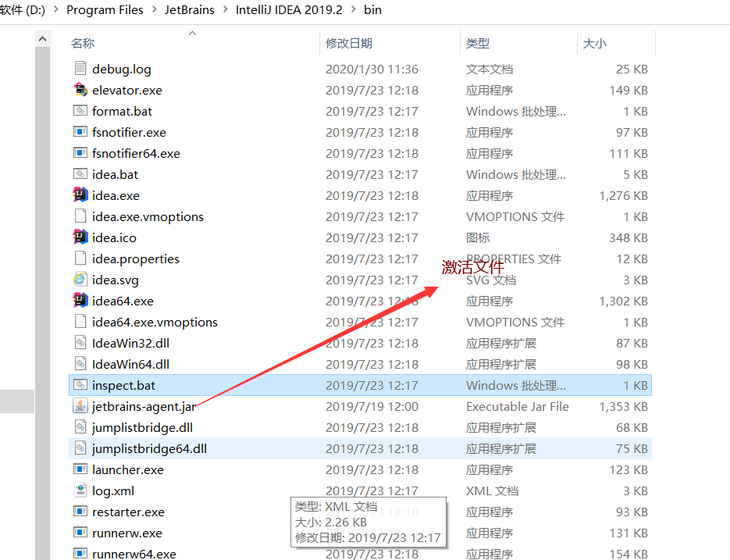Click the elevator.exe application icon
The height and width of the screenshot is (560, 730).
(80, 90)
